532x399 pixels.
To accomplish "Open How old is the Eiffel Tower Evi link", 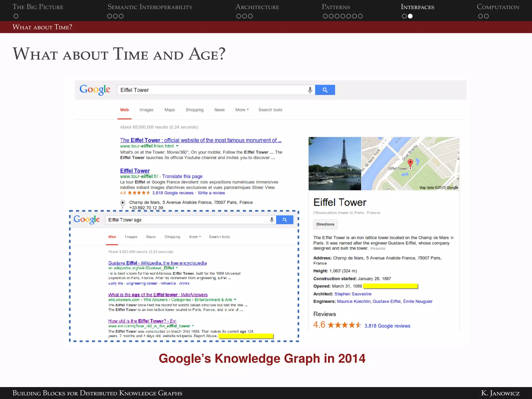I will [142, 321].
